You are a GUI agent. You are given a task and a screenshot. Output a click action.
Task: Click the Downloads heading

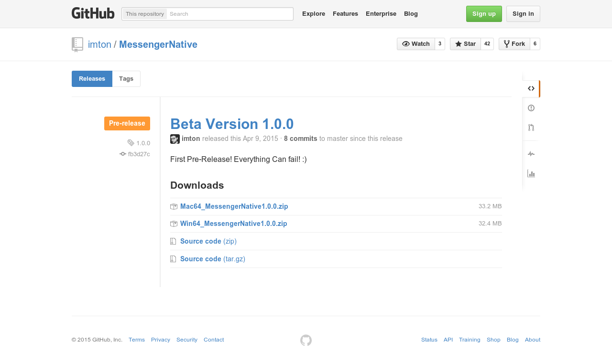tap(197, 185)
